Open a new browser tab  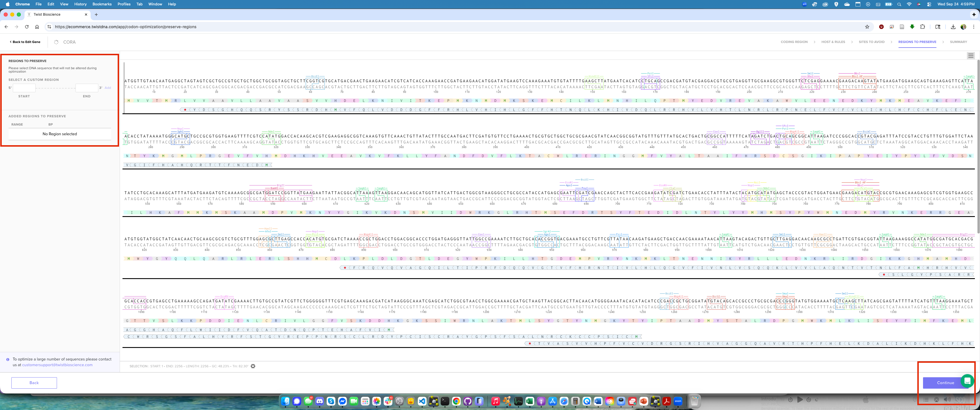pyautogui.click(x=96, y=15)
